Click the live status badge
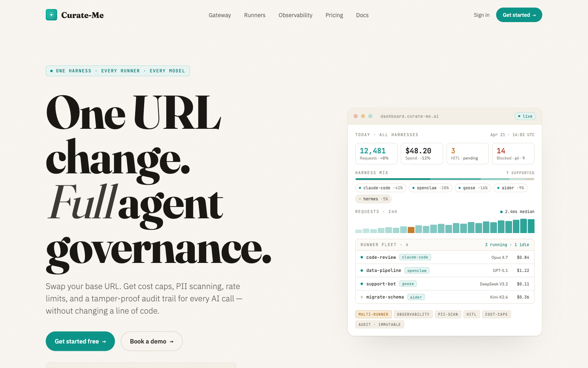 [525, 116]
